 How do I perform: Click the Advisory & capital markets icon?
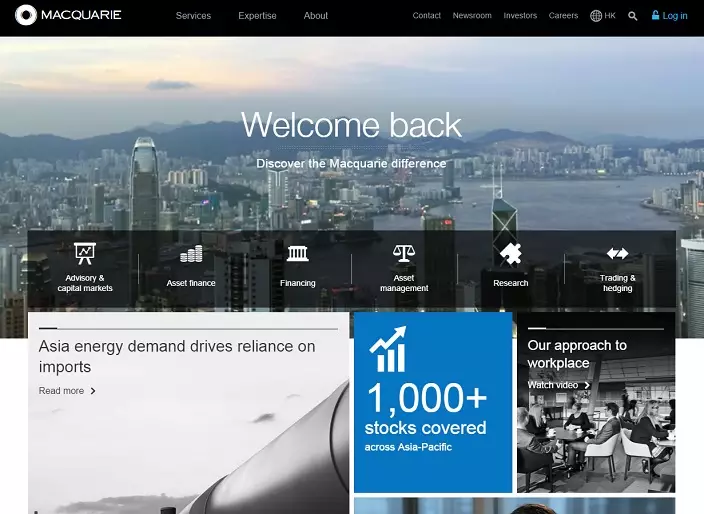pyautogui.click(x=85, y=253)
